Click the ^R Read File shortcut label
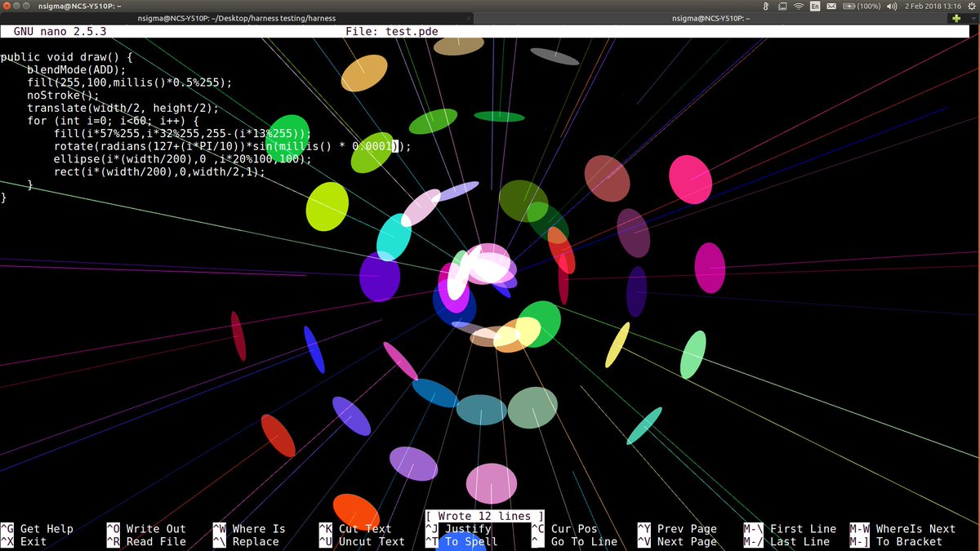 point(146,541)
